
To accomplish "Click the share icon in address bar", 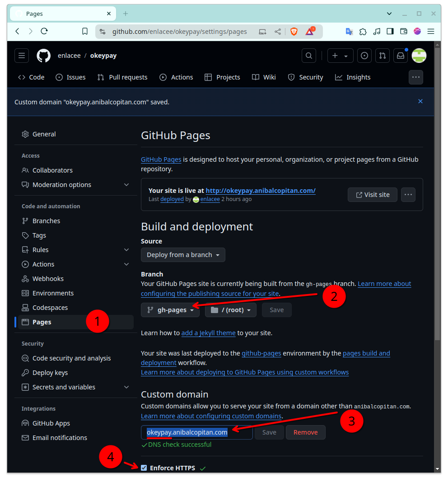I will coord(278,31).
